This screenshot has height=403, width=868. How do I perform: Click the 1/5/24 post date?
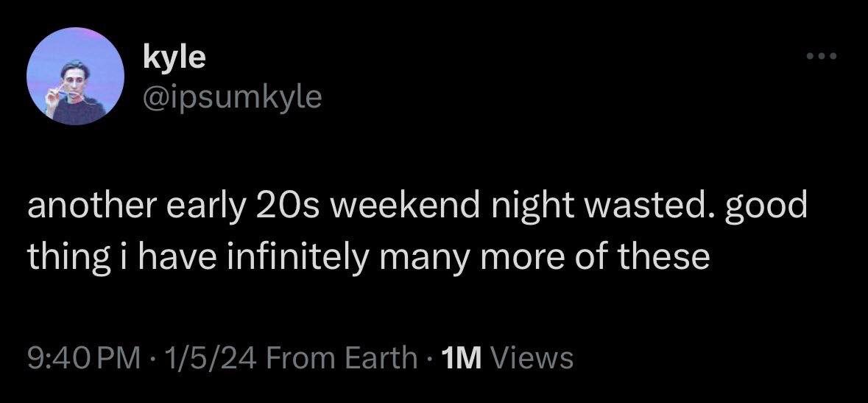pos(204,358)
